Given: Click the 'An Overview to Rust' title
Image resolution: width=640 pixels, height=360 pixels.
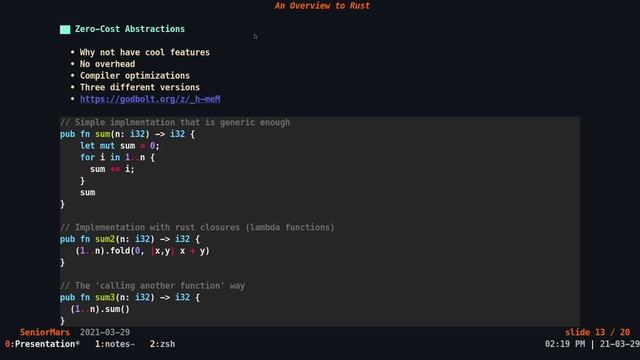Looking at the screenshot, I should pos(322,6).
